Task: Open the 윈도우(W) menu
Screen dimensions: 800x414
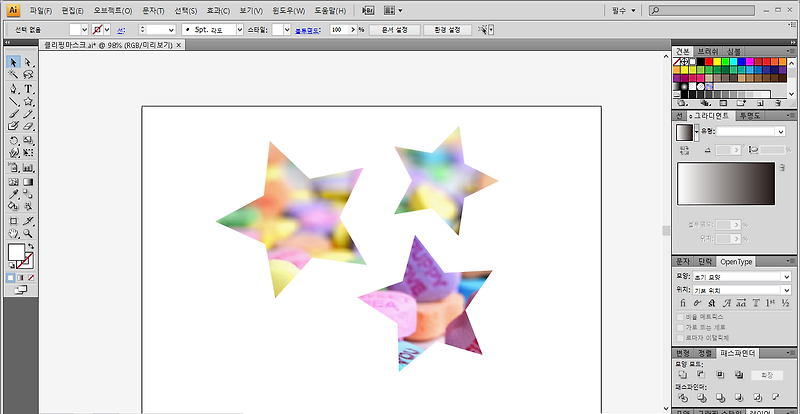Action: click(x=288, y=11)
